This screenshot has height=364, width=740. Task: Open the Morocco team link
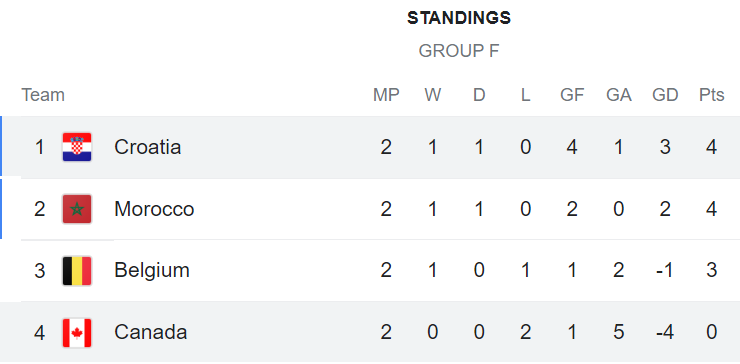pos(154,209)
